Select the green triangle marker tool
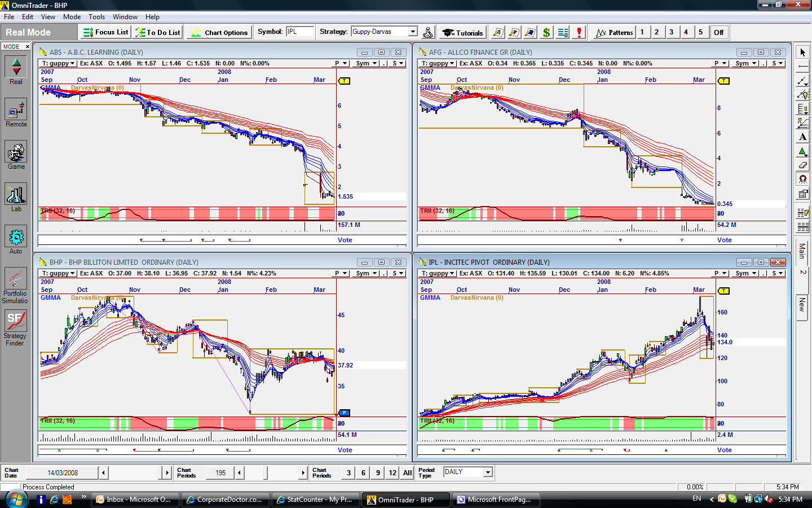Viewport: 812px width, 508px height. tap(802, 151)
